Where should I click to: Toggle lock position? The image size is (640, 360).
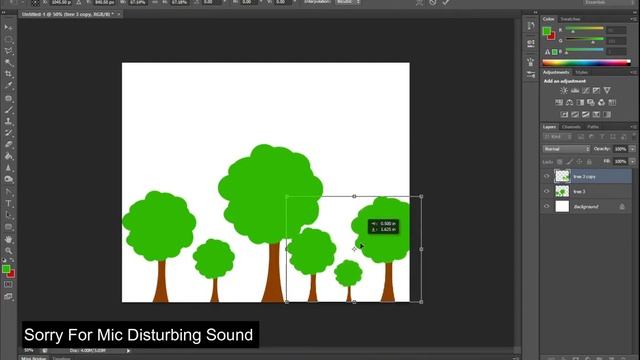click(579, 162)
